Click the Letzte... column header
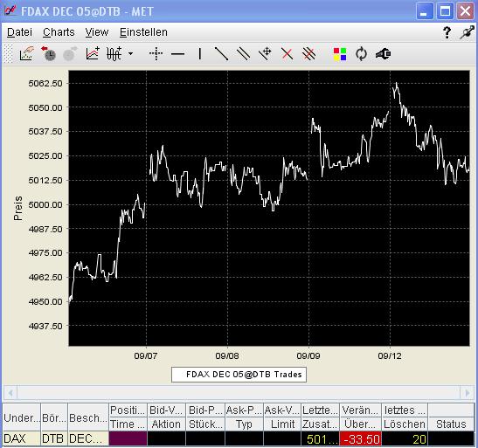 (320, 410)
